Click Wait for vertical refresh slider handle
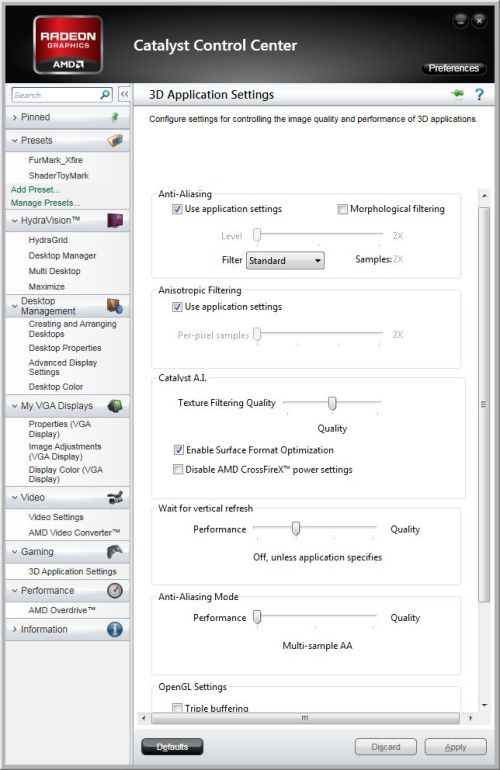The image size is (500, 770). click(x=296, y=528)
